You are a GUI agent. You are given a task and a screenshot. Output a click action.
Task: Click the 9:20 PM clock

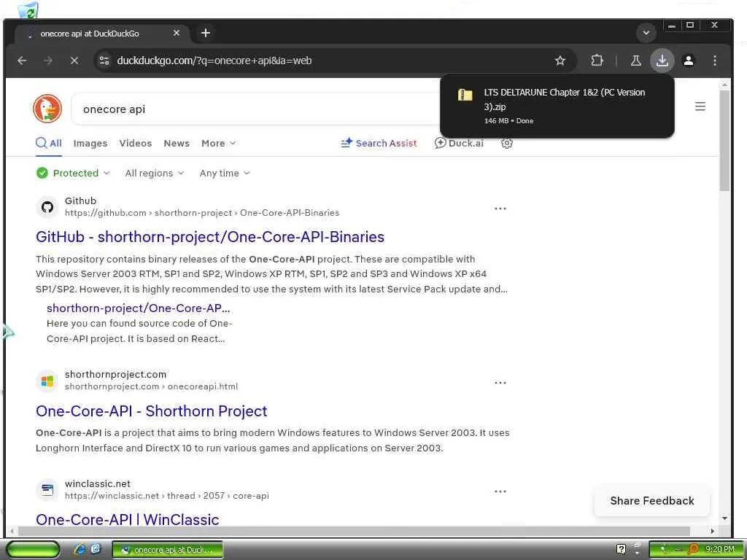[719, 549]
